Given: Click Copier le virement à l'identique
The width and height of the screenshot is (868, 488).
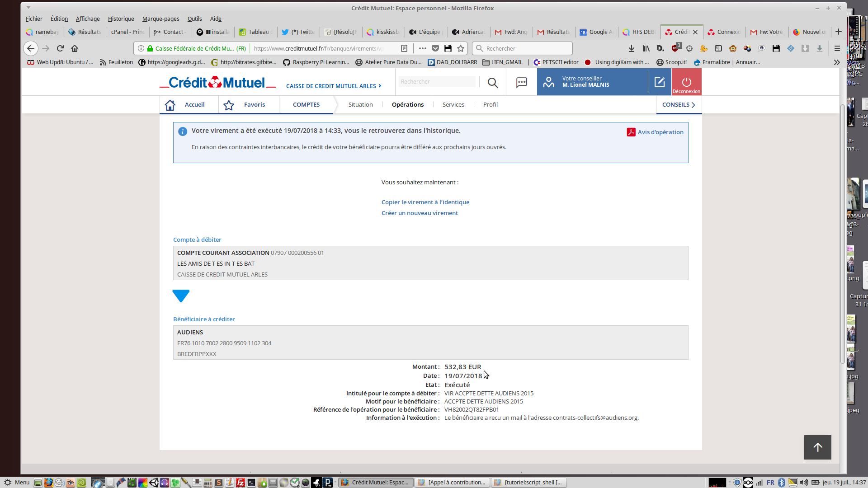Looking at the screenshot, I should [x=425, y=202].
